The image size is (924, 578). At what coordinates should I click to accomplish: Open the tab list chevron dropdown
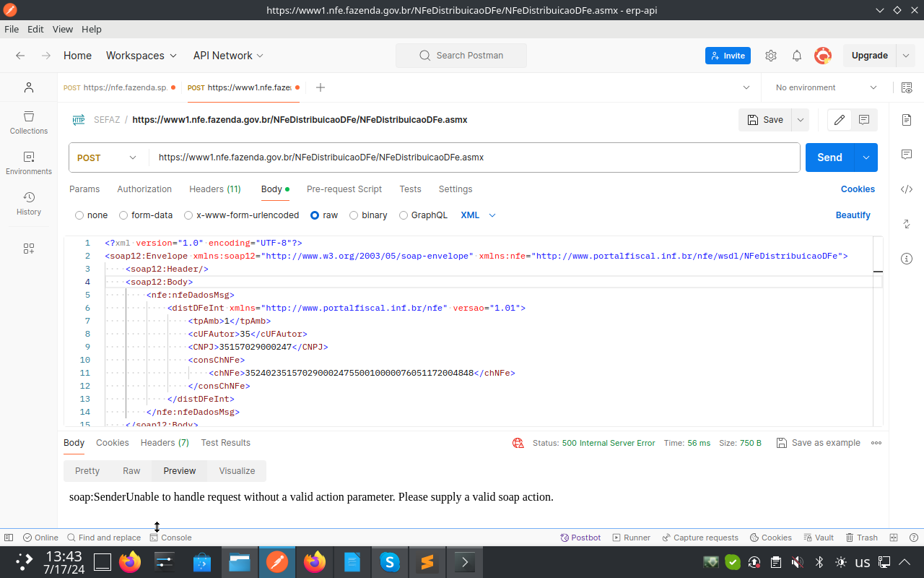(746, 87)
